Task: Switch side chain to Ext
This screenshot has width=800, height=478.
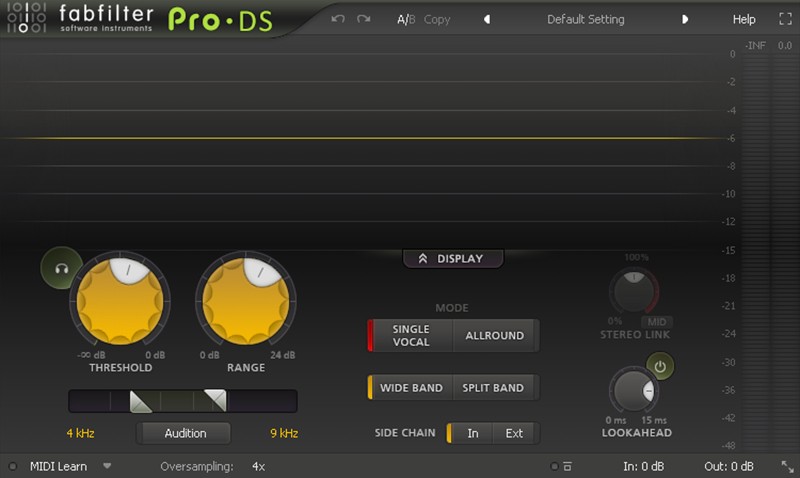Action: pyautogui.click(x=514, y=433)
